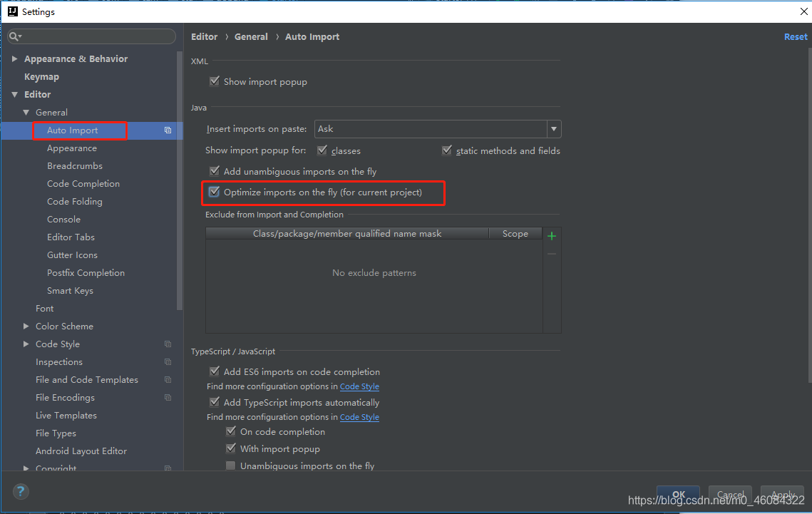Expand the Color Scheme node
This screenshot has width=812, height=514.
(26, 326)
